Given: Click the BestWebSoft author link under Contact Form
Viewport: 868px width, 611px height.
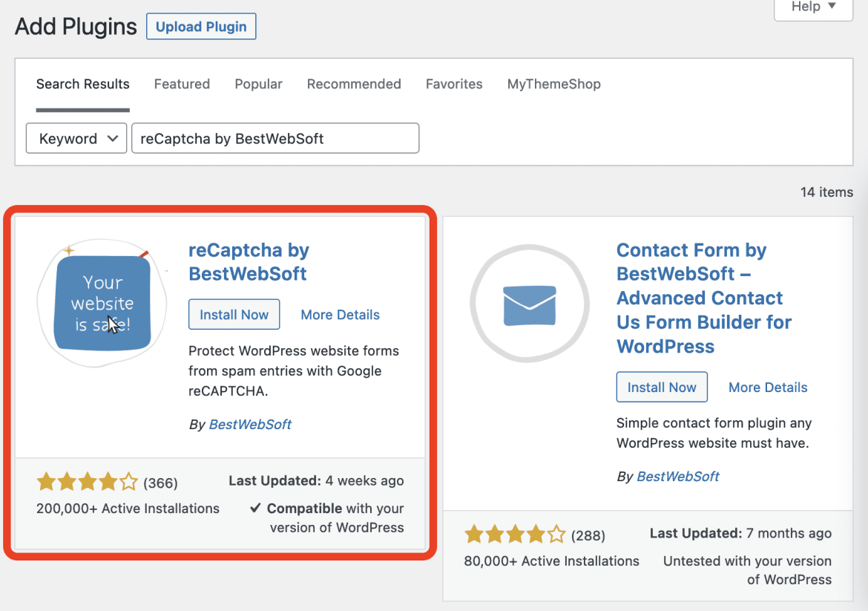Looking at the screenshot, I should tap(677, 476).
